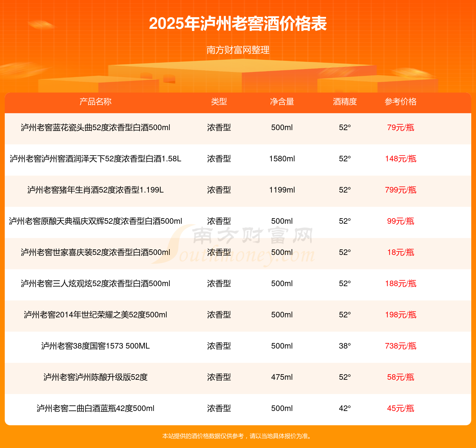
Task: Click 500ml in the 世纪荣耀之美 row
Action: (282, 315)
